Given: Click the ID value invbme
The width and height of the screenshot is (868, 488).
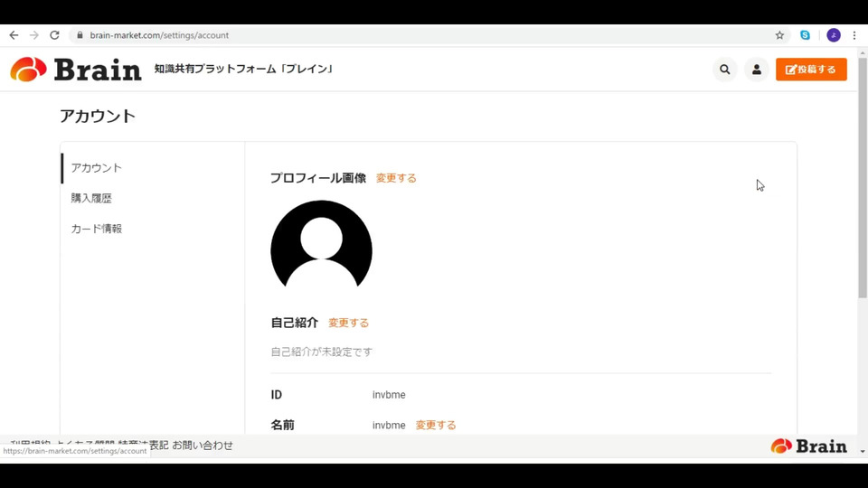Looking at the screenshot, I should tap(389, 395).
